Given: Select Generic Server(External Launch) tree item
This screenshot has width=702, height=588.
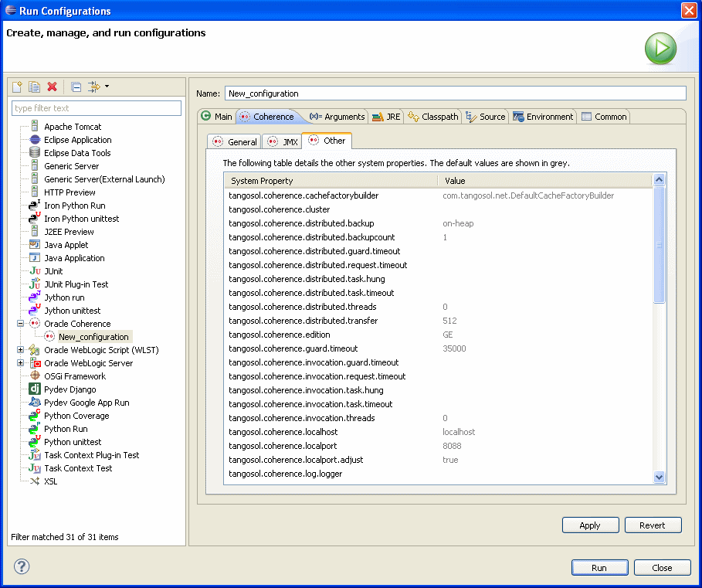Looking at the screenshot, I should (104, 179).
